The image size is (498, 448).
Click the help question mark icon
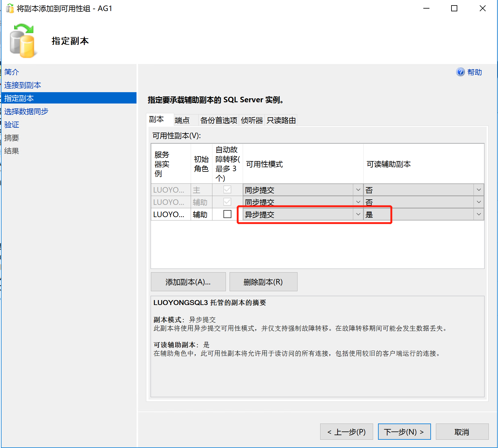pos(460,72)
